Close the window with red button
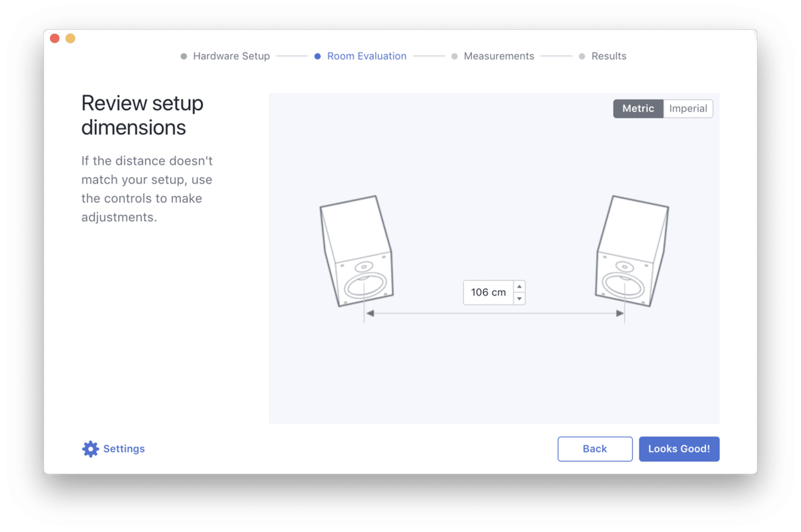801x532 pixels. coord(55,39)
